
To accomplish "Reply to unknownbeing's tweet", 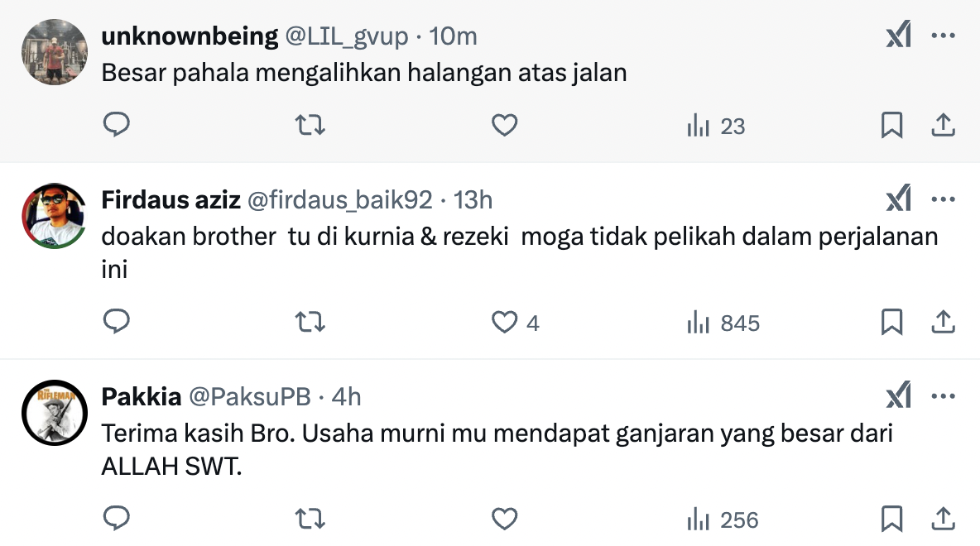I will [117, 126].
